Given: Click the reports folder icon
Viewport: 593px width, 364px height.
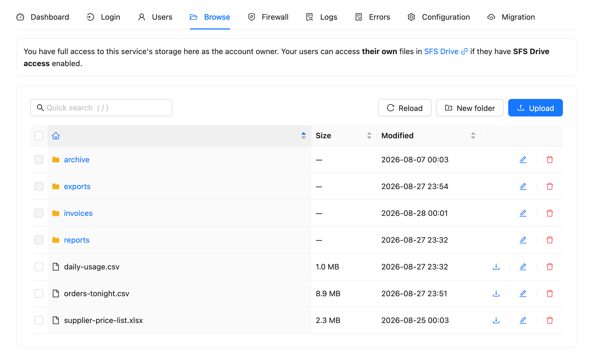Looking at the screenshot, I should click(x=56, y=240).
